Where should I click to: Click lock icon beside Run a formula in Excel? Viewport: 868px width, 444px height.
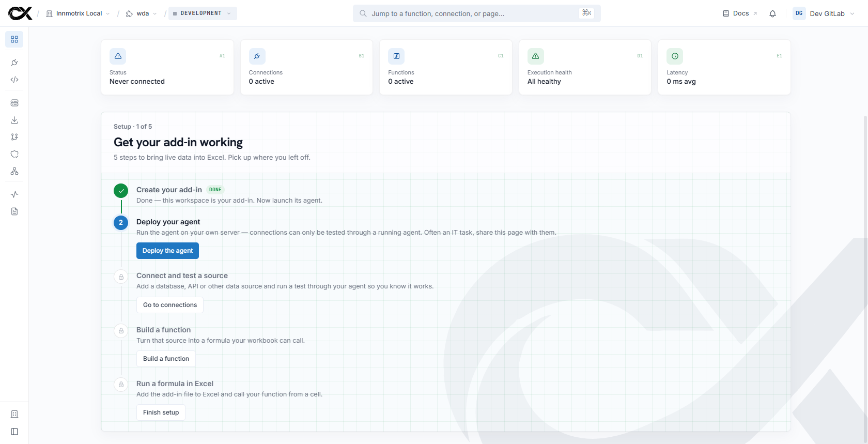(121, 385)
